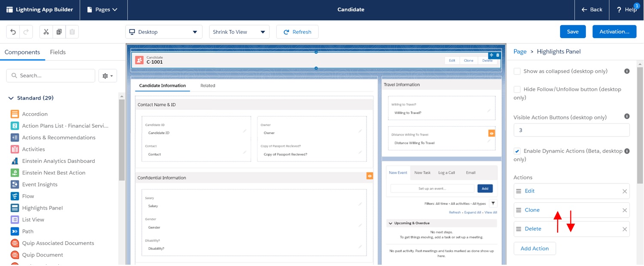The width and height of the screenshot is (644, 266).
Task: Open the Shrink To View dropdown
Action: (239, 31)
